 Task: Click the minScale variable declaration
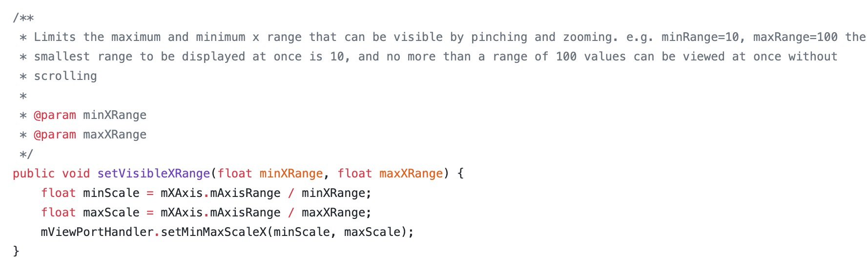point(111,193)
